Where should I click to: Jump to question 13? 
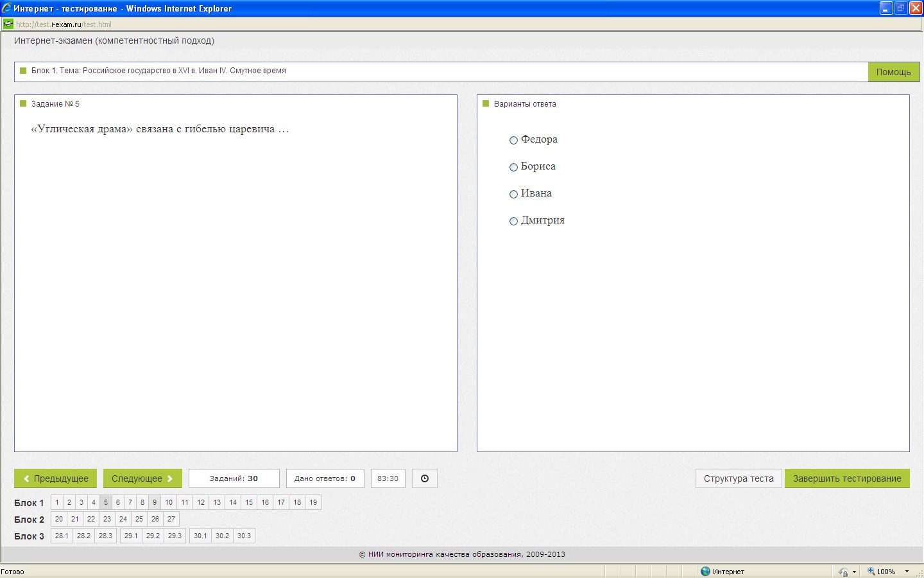217,502
